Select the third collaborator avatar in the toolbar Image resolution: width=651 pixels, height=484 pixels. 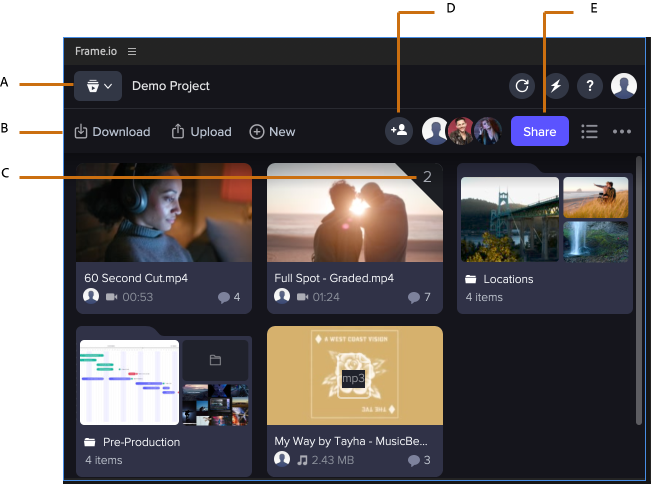(x=488, y=131)
